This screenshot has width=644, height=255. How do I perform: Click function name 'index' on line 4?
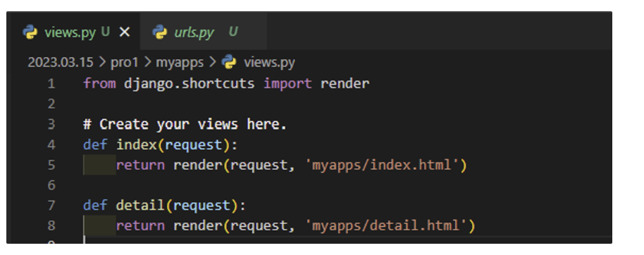coord(137,145)
